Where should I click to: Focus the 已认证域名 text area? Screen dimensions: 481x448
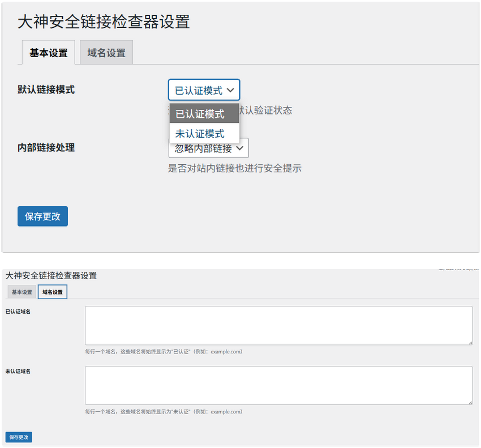[x=278, y=325]
